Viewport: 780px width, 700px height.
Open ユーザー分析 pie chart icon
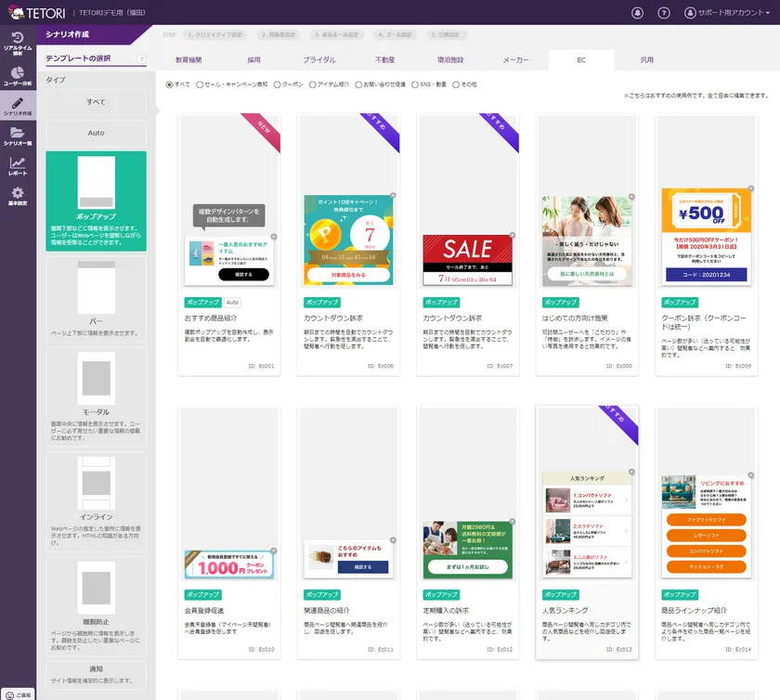(18, 76)
